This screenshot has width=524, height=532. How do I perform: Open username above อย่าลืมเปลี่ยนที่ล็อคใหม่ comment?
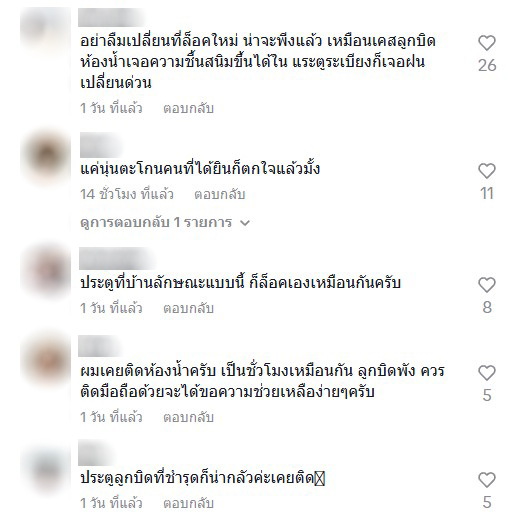(x=112, y=17)
